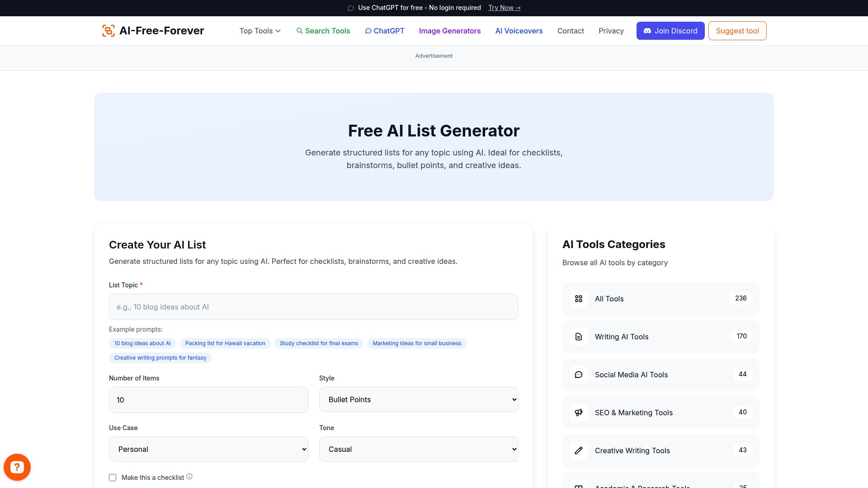Click inside the List Topic input field

pyautogui.click(x=313, y=307)
